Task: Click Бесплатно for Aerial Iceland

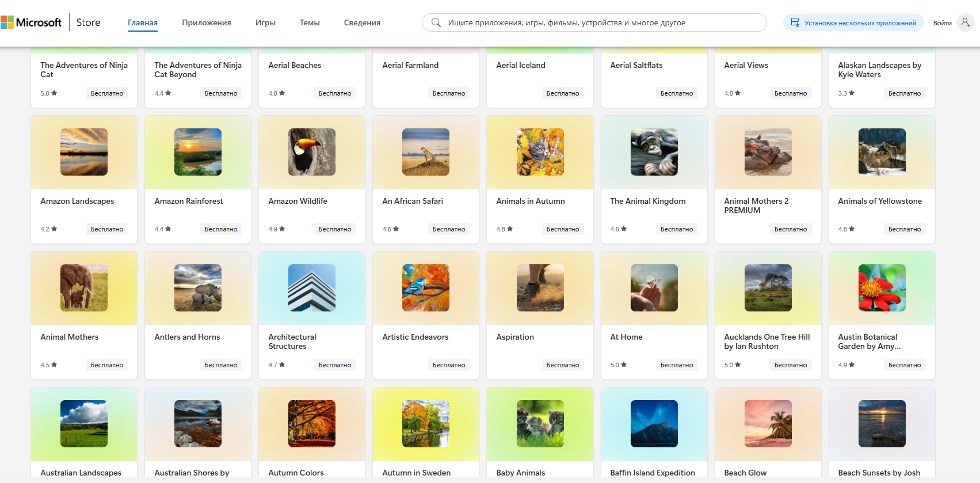Action: [x=563, y=93]
